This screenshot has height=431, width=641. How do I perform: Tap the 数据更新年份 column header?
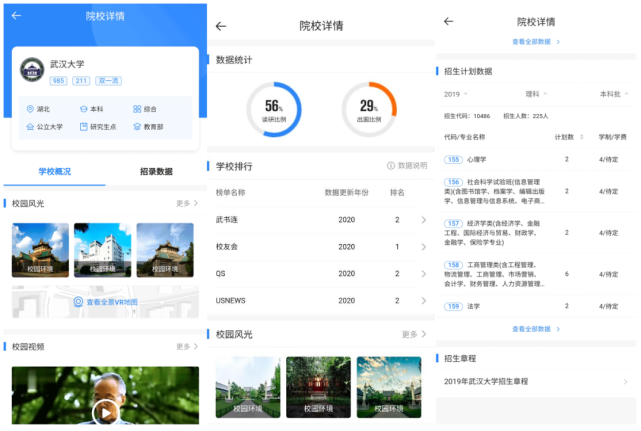point(347,192)
